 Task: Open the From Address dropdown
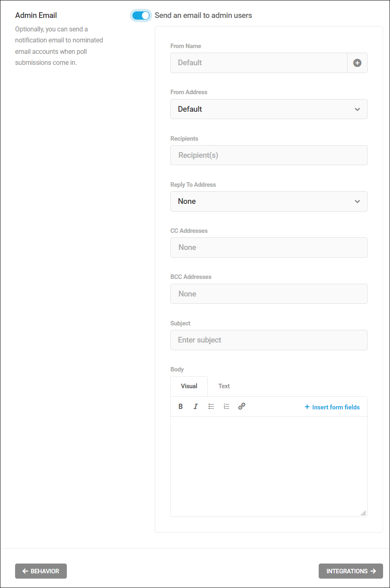coord(269,109)
